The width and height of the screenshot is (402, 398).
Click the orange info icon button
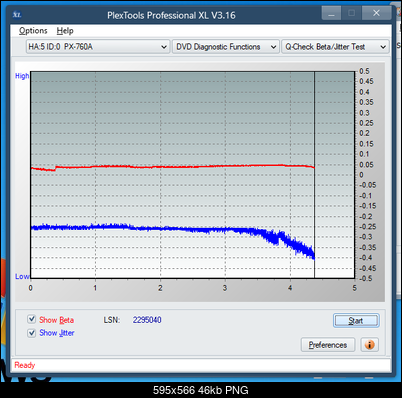point(369,344)
